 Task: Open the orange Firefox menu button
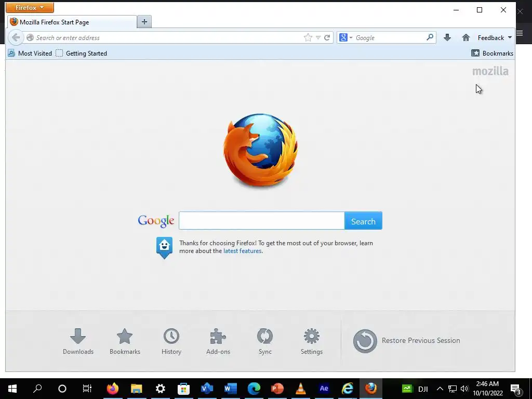pyautogui.click(x=30, y=7)
